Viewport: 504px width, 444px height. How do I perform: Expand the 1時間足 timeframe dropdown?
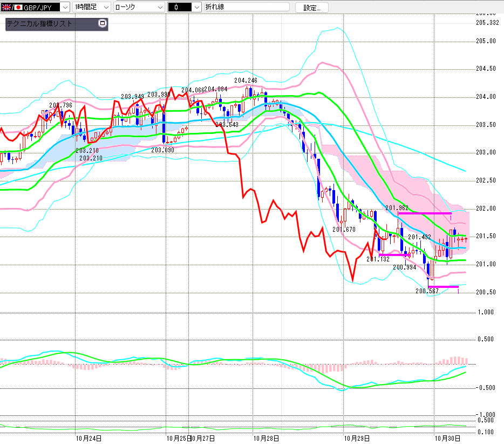(105, 7)
